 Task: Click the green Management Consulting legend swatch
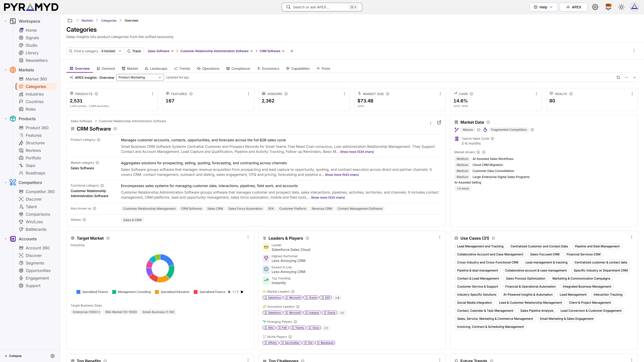tap(114, 292)
